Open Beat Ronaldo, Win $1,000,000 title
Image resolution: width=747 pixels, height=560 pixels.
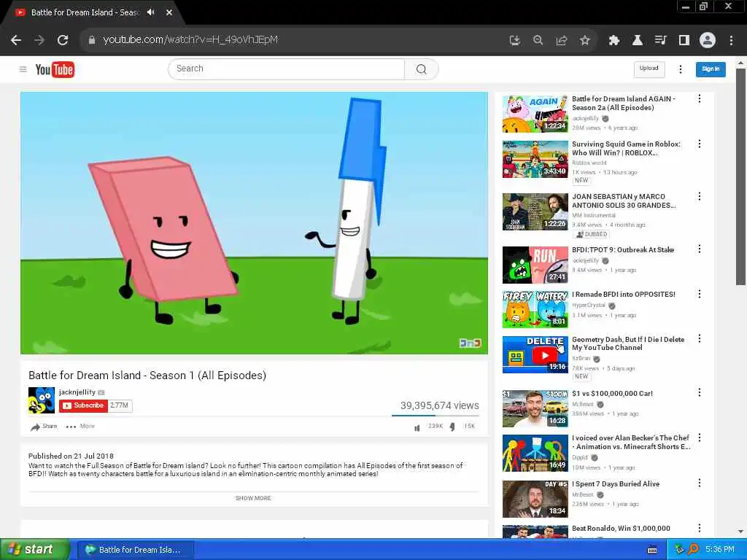pos(621,529)
